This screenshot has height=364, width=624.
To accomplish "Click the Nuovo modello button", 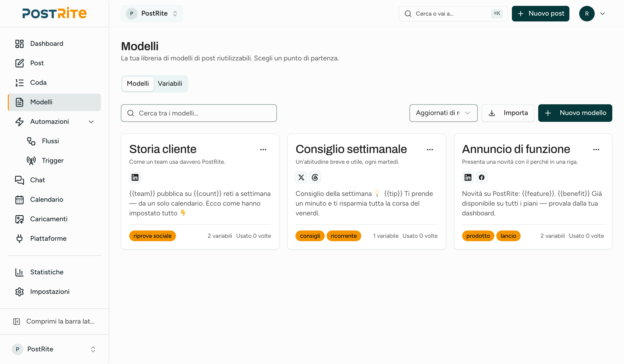I will click(575, 113).
